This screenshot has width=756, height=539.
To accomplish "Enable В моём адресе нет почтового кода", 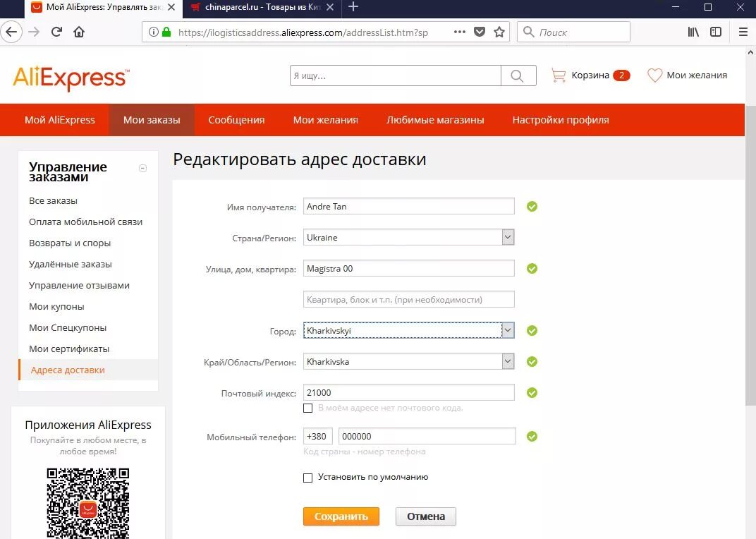I will pos(307,408).
